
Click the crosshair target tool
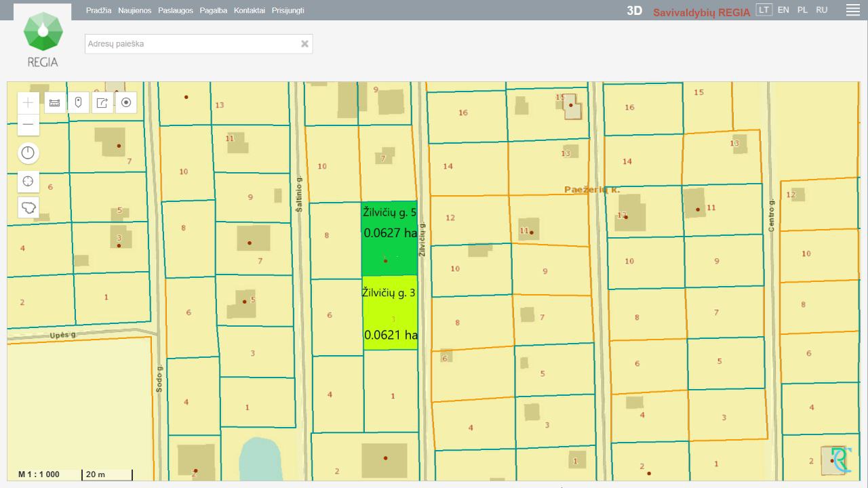click(28, 182)
